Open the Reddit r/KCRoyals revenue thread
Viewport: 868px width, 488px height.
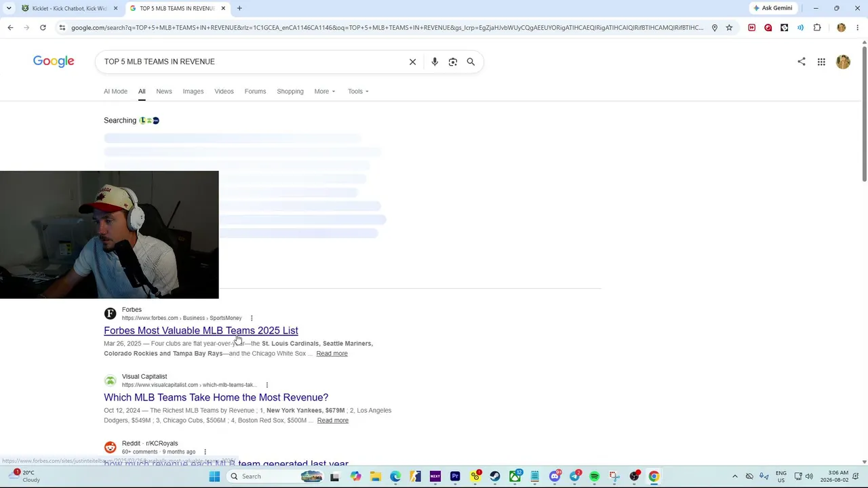coord(226,463)
